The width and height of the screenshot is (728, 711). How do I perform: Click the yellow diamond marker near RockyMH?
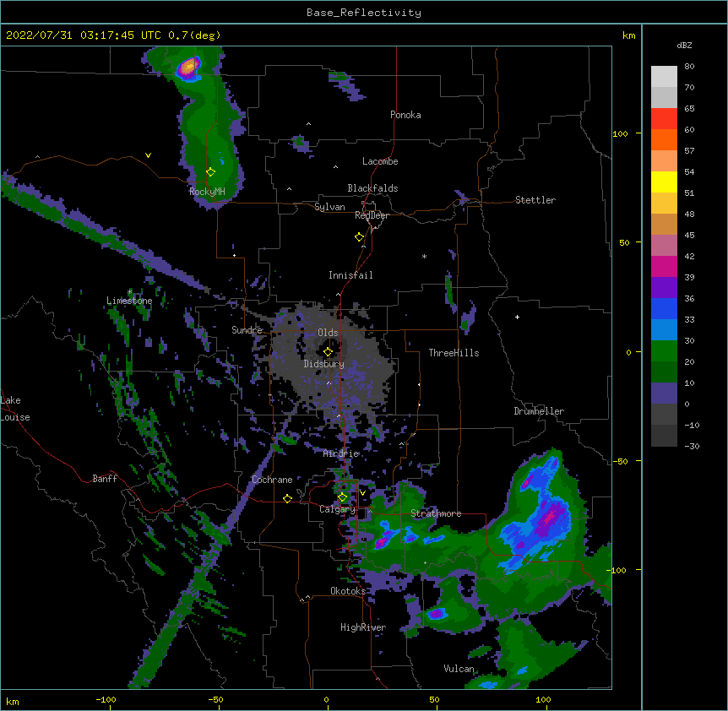tap(211, 172)
